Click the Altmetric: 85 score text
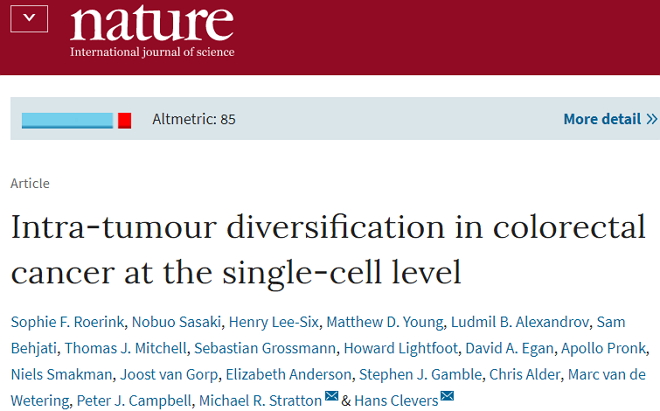The image size is (660, 411). pos(194,119)
